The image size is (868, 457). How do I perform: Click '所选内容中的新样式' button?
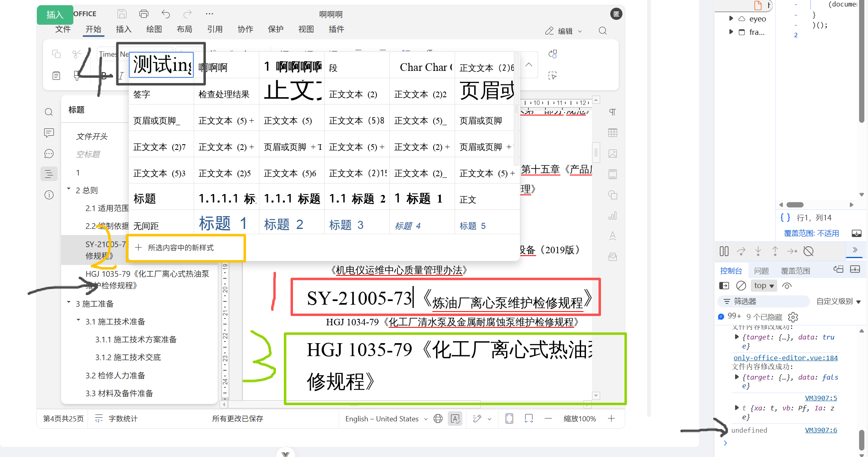(180, 248)
